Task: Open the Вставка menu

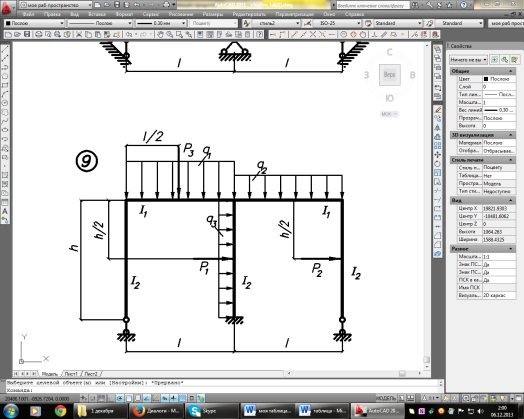Action: click(x=97, y=14)
